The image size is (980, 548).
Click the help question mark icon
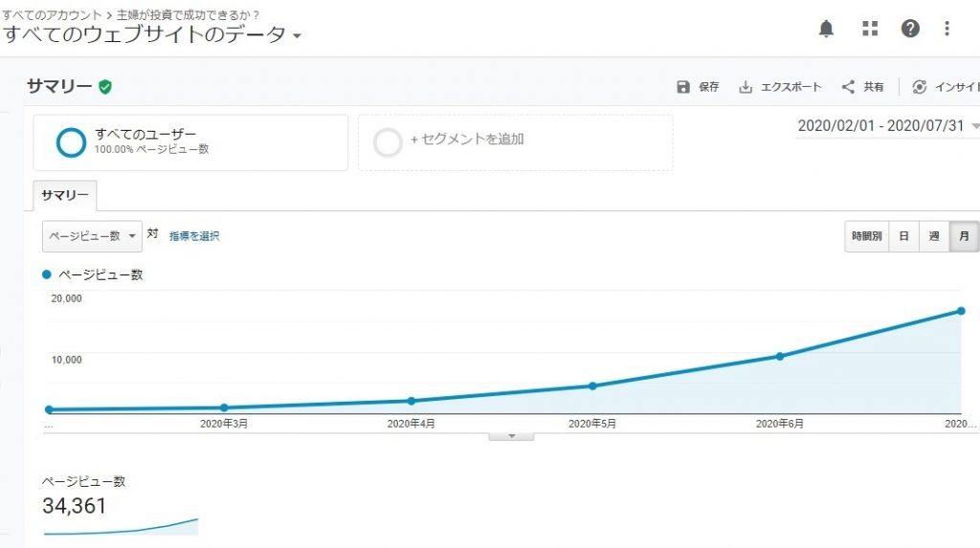[910, 28]
